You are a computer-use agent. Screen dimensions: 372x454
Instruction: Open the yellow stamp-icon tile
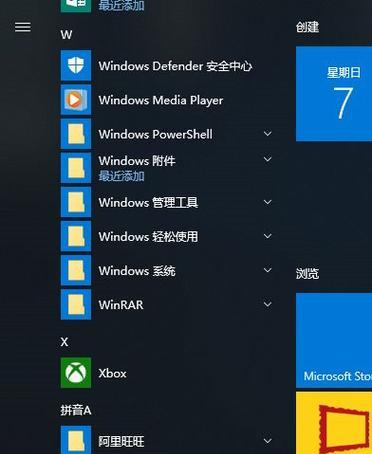[334, 423]
